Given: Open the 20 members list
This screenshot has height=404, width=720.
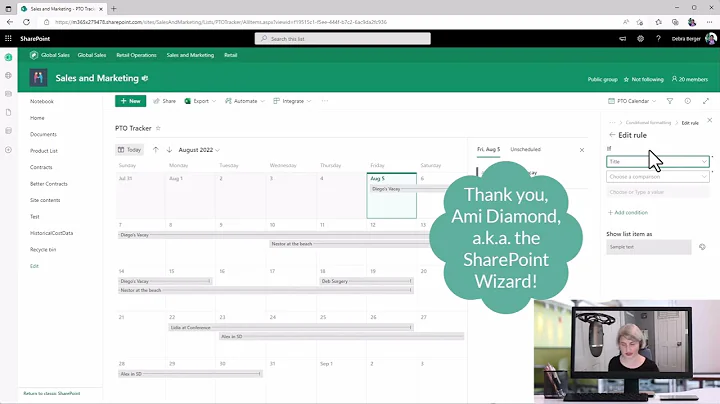Looking at the screenshot, I should tap(689, 79).
